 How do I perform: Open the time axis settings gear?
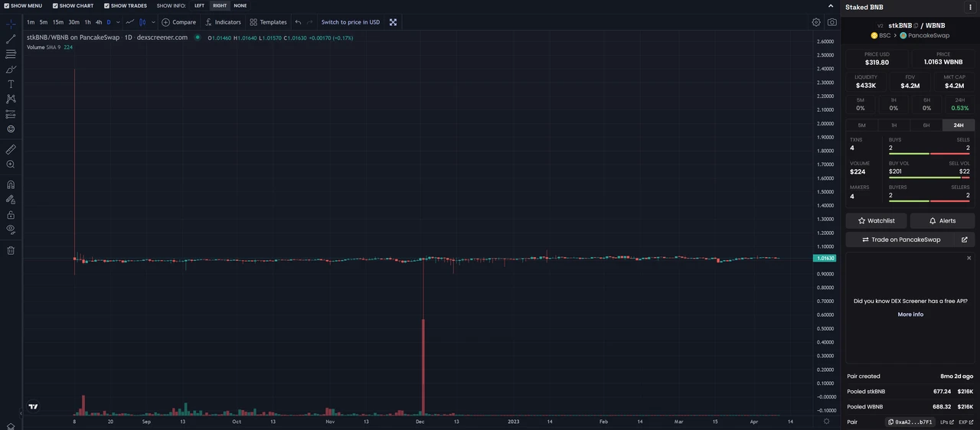pyautogui.click(x=826, y=422)
